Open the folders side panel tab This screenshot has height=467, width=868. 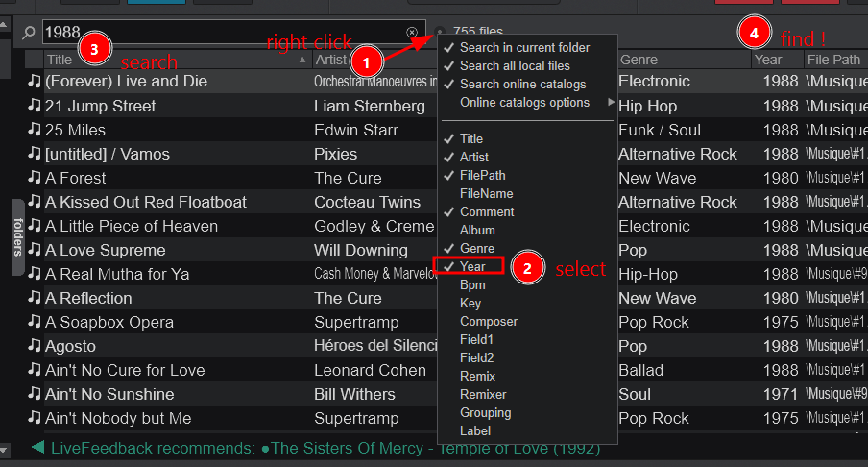click(17, 237)
